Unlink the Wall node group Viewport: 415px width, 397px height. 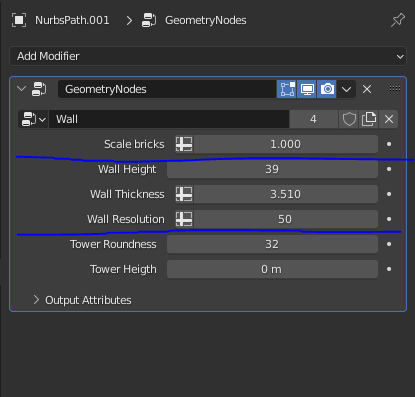pyautogui.click(x=389, y=119)
